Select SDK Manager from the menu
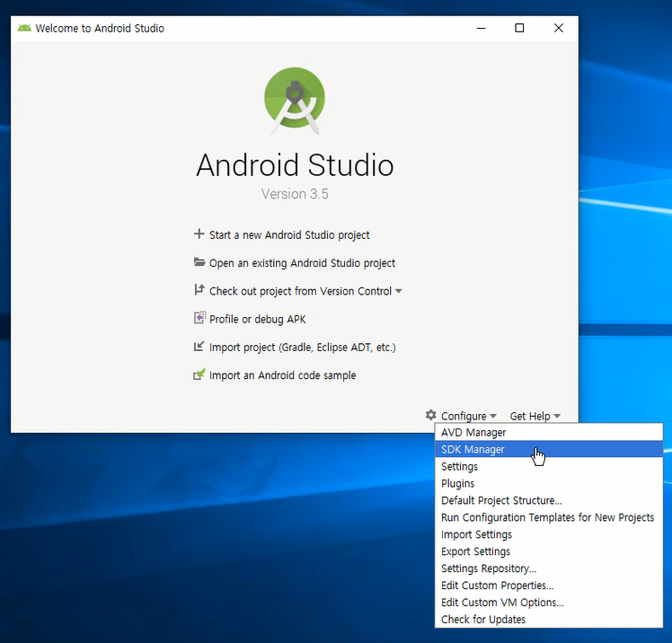This screenshot has height=643, width=672. pyautogui.click(x=549, y=449)
